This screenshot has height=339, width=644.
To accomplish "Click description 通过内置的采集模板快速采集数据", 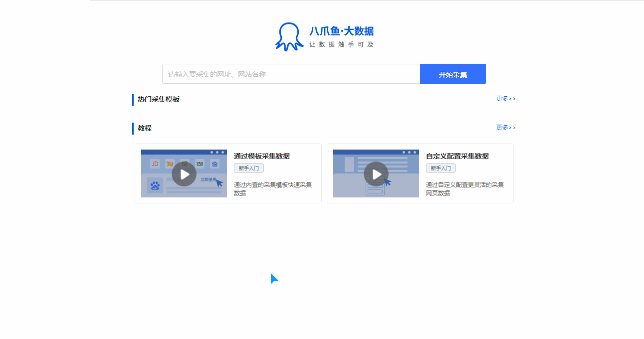I will (x=273, y=188).
